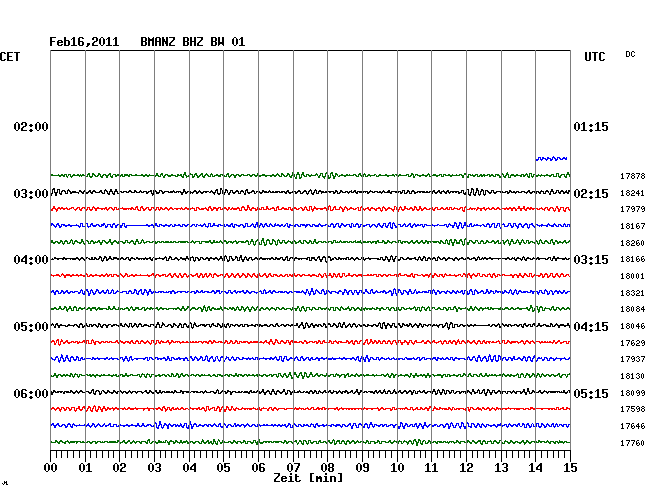Click the 02 minute axis label
This screenshot has height=494, width=650.
click(119, 468)
